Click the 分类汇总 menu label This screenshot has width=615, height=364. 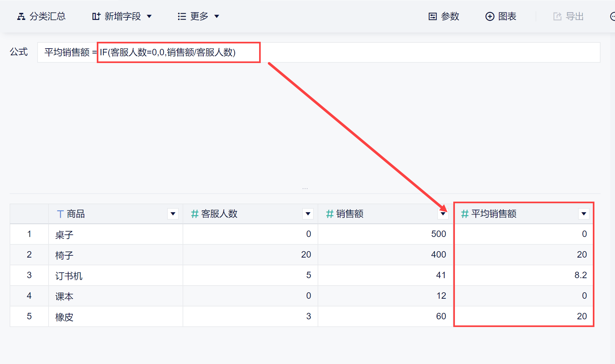coord(48,16)
